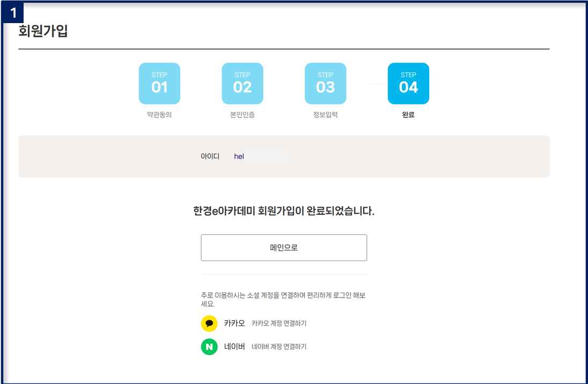Click the 본인인증 step label
The height and width of the screenshot is (384, 588).
tap(242, 115)
